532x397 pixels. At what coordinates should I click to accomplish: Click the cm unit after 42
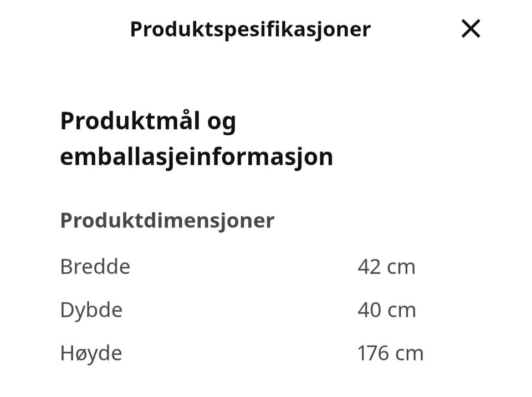coord(401,268)
